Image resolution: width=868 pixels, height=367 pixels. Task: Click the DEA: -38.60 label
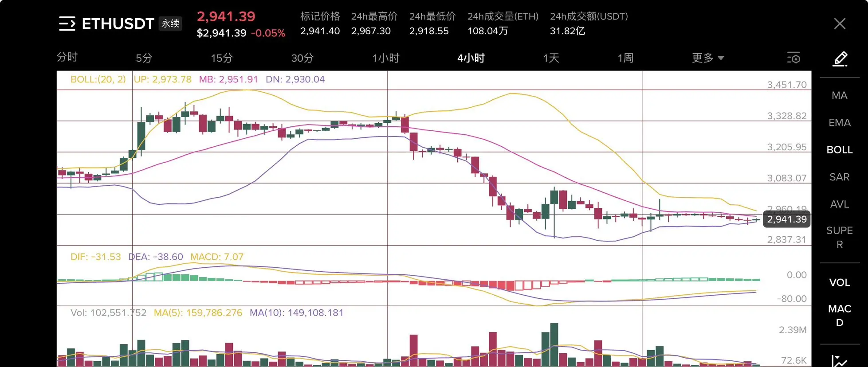coord(156,257)
